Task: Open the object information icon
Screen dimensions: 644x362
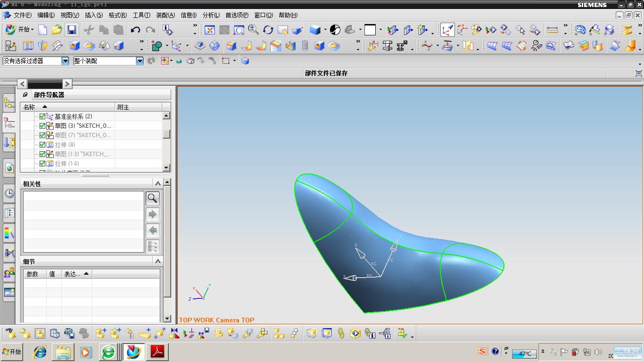Action: (x=167, y=30)
